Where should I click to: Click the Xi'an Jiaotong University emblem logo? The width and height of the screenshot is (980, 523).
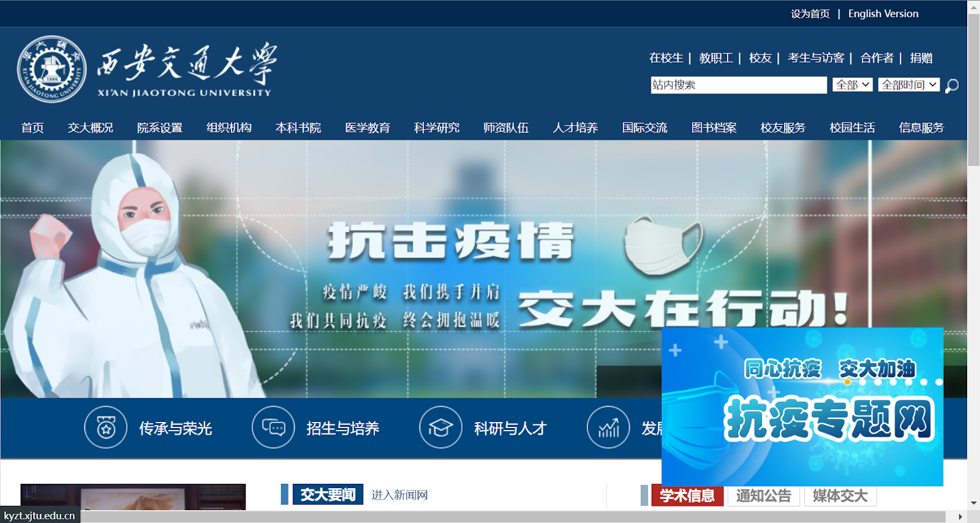51,69
